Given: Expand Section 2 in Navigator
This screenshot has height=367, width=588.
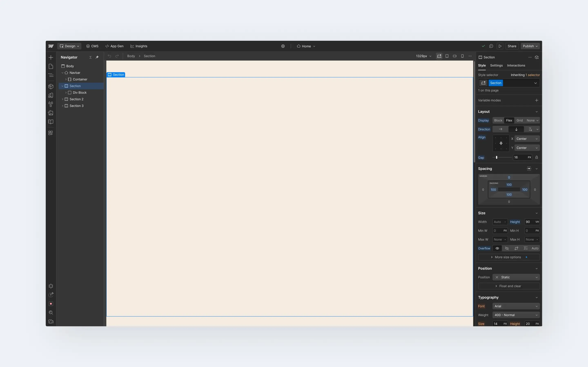Looking at the screenshot, I should pos(62,99).
